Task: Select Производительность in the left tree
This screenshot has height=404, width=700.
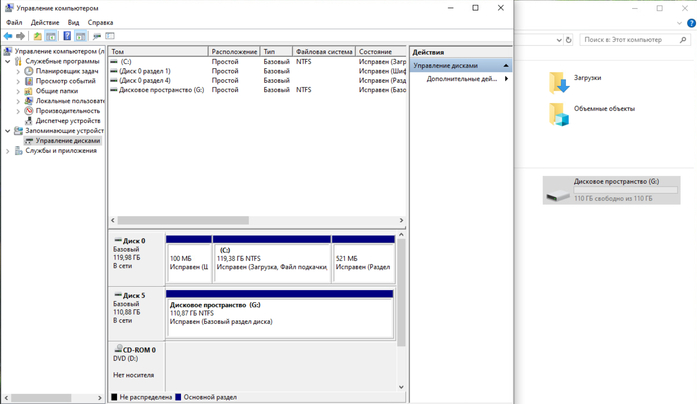Action: (x=68, y=111)
